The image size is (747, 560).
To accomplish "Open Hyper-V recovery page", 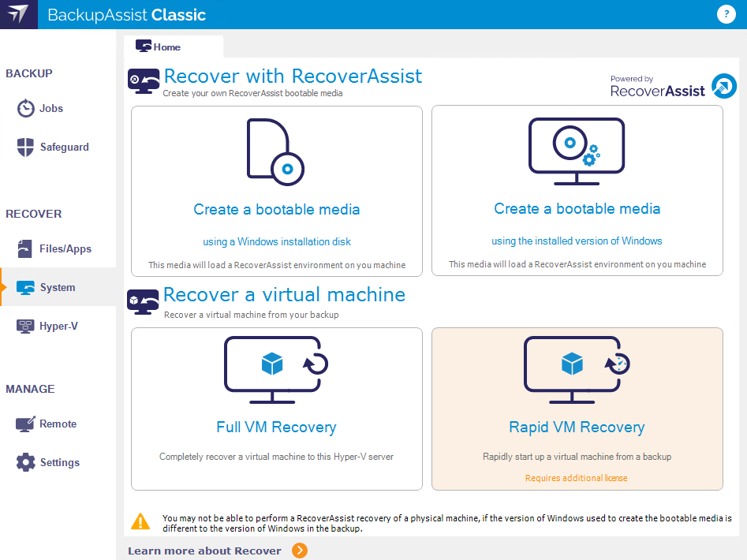I will click(58, 327).
